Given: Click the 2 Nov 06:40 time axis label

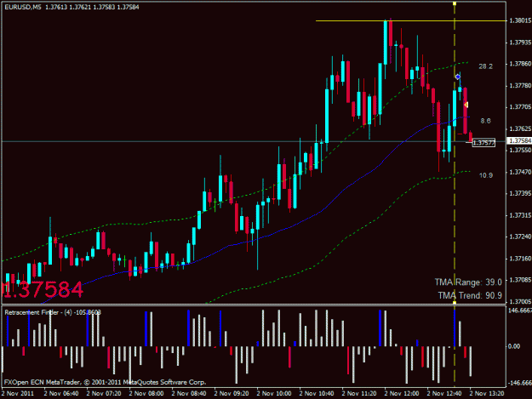Looking at the screenshot, I should [x=61, y=394].
